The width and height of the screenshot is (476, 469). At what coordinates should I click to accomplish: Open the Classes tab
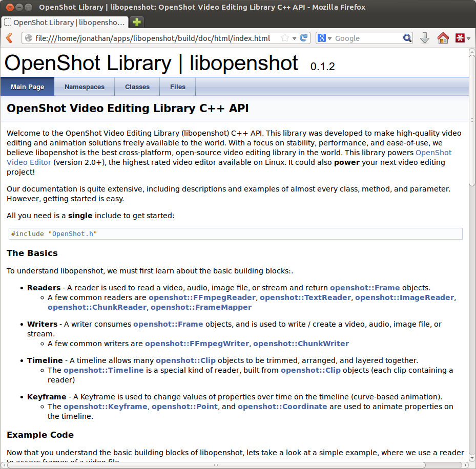click(x=137, y=87)
